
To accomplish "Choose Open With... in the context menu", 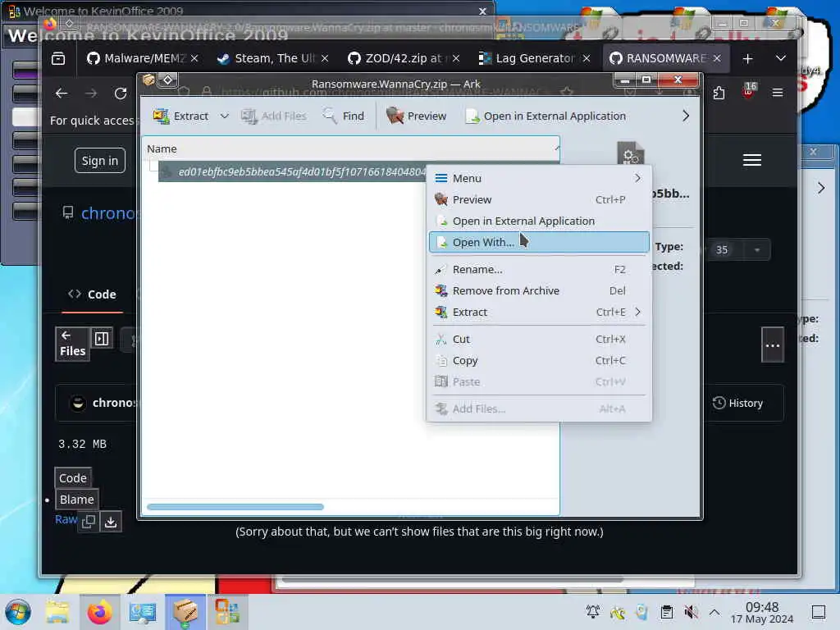I will pyautogui.click(x=539, y=242).
